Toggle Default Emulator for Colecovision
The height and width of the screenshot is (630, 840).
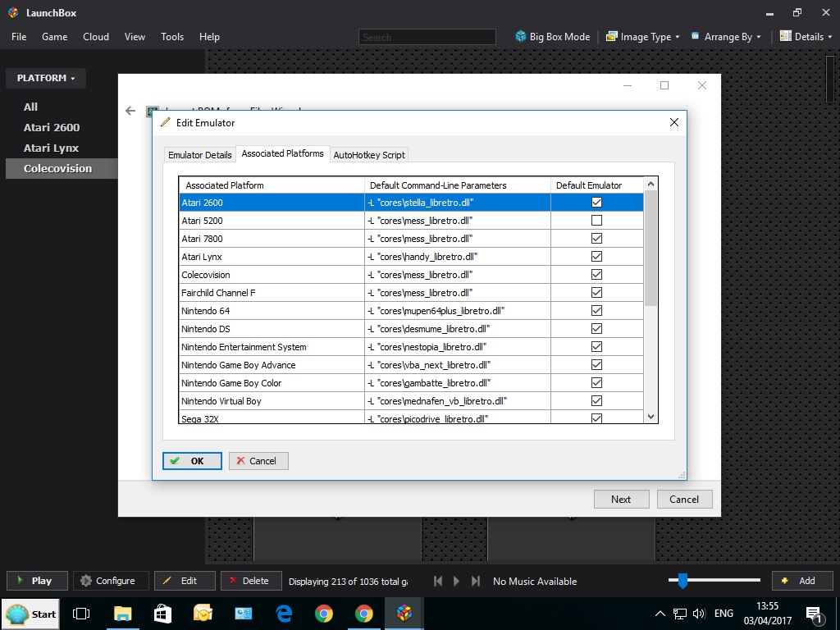(596, 274)
